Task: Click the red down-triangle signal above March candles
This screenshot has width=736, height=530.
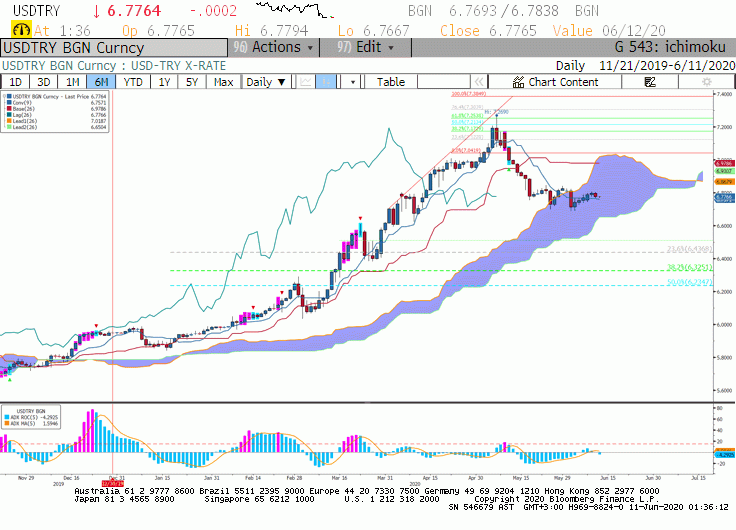Action: click(x=360, y=218)
